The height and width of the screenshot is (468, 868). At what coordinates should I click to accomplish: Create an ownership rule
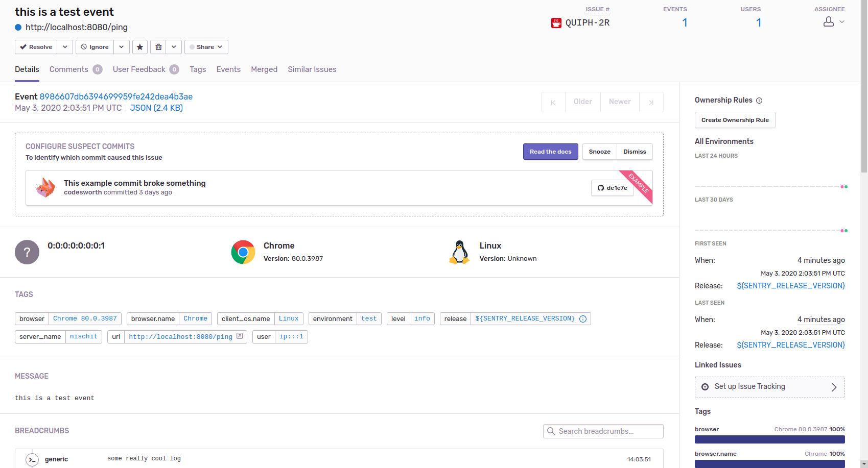pos(735,120)
